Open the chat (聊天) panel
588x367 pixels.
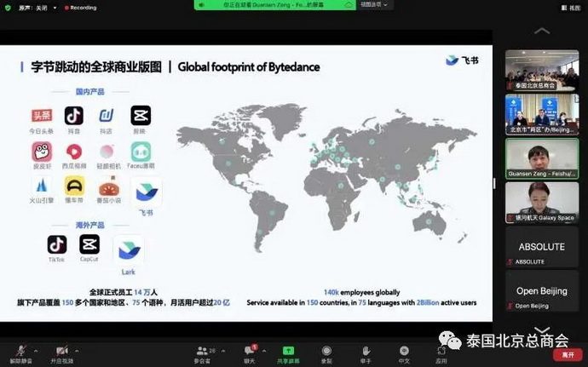[250, 354]
